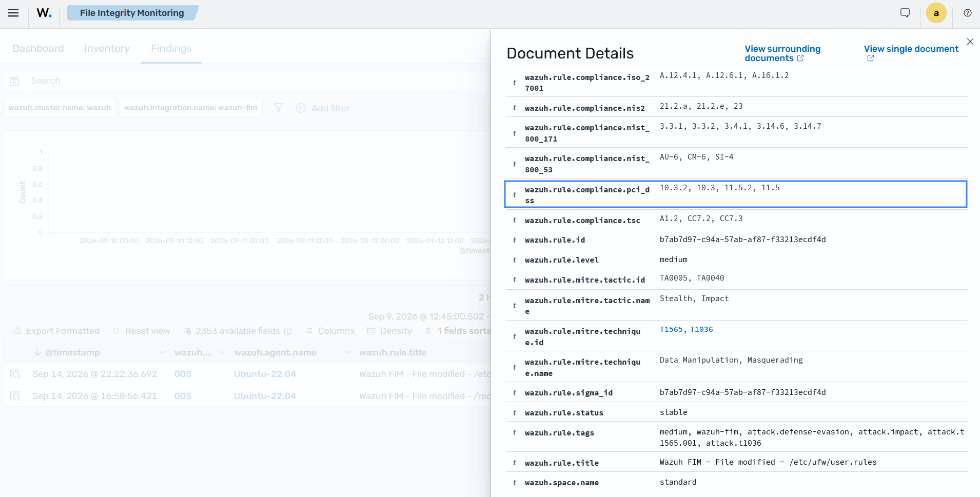Image resolution: width=980 pixels, height=497 pixels.
Task: Select the value 'TA0005, TA0040'
Action: tap(692, 278)
